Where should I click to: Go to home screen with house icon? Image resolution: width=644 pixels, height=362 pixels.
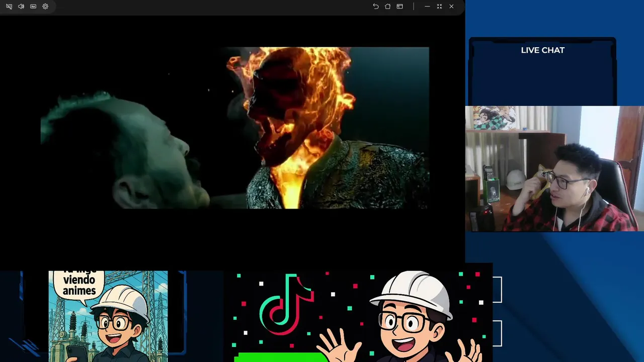click(x=388, y=7)
